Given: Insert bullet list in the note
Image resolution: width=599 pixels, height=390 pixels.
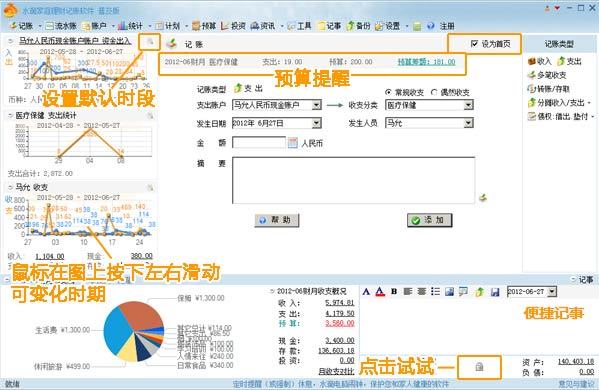Looking at the screenshot, I should point(435,292).
